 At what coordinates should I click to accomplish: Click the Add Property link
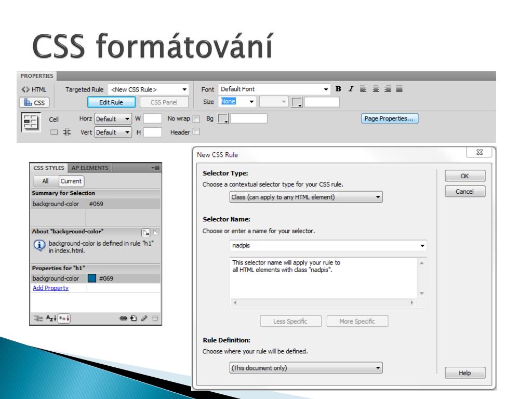tap(50, 288)
